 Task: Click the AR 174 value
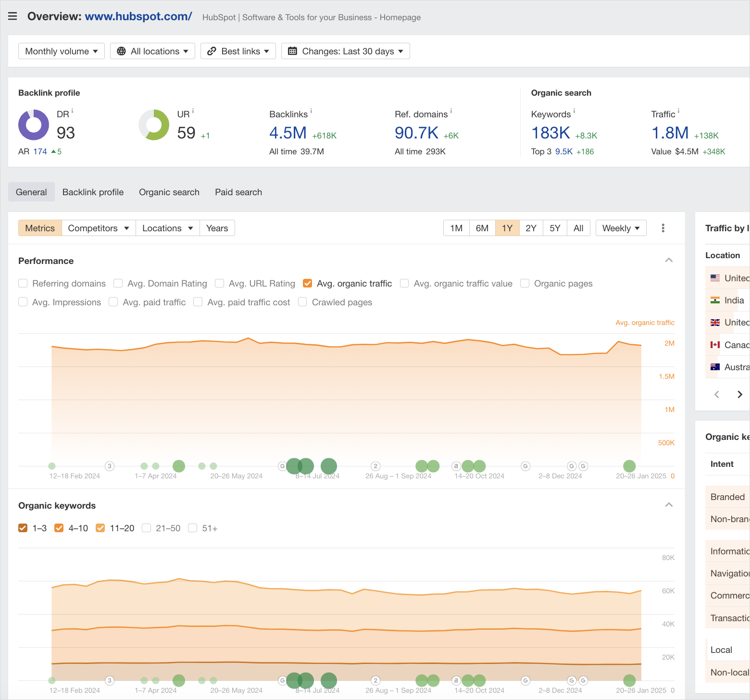tap(40, 151)
